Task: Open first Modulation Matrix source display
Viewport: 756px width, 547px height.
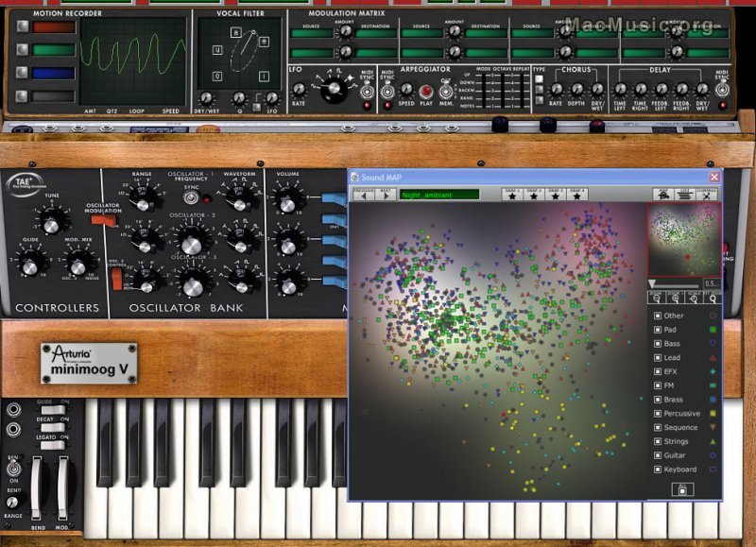Action: coord(312,33)
